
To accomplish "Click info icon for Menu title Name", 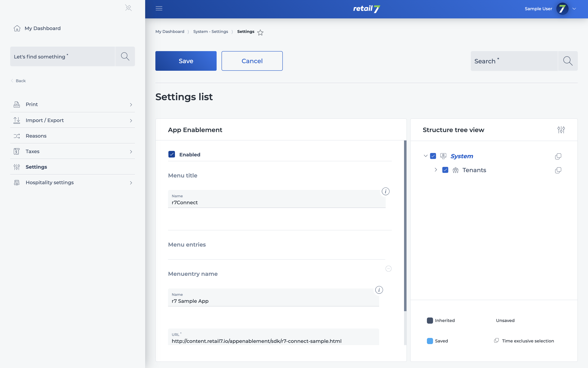I will [386, 191].
